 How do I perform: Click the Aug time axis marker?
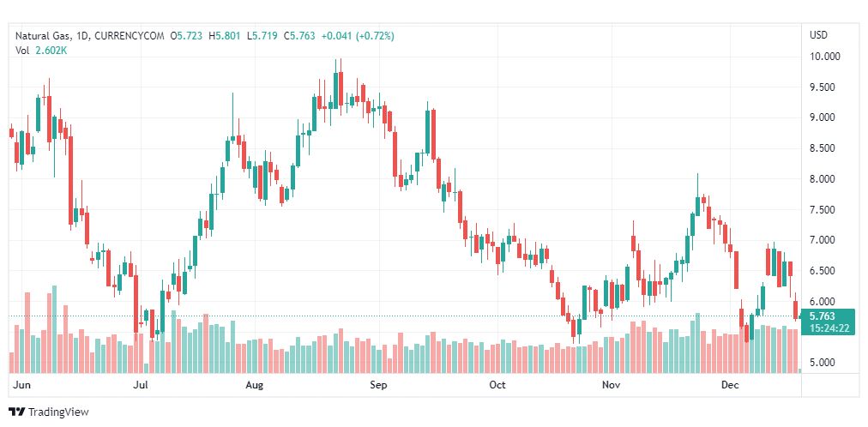tap(255, 386)
